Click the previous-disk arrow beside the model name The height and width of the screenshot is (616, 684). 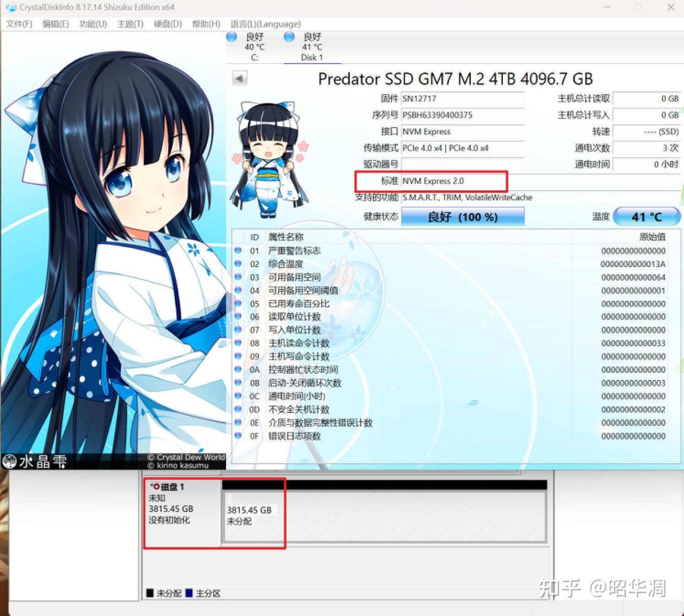tap(239, 79)
